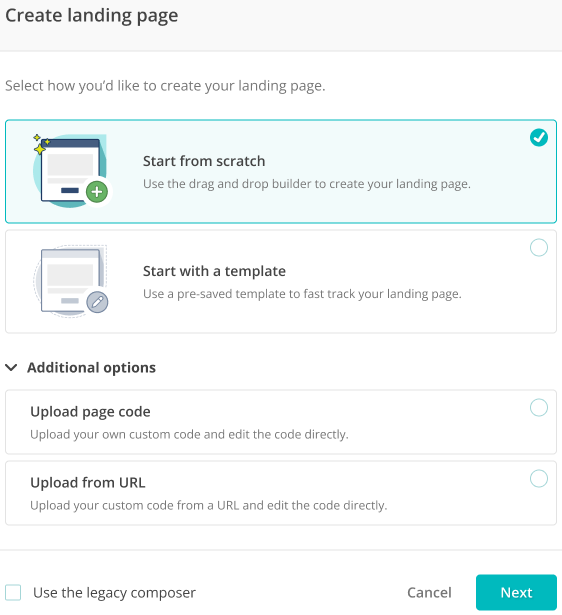This screenshot has height=615, width=562.
Task: Select the Upload from URL radio button
Action: [x=539, y=479]
